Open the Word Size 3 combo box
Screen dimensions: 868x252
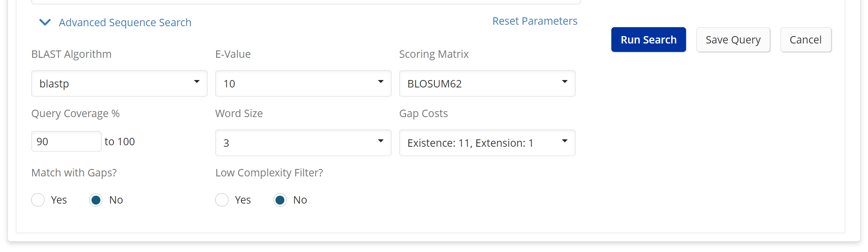pos(303,143)
